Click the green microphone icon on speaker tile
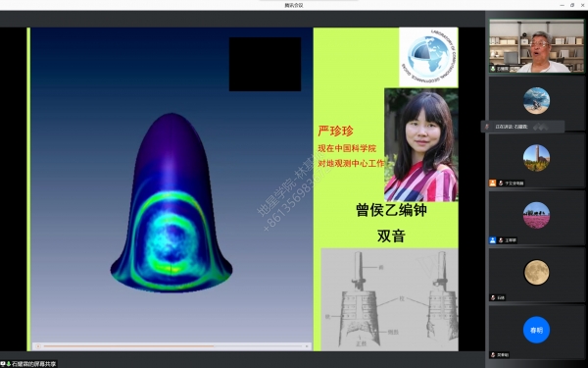 point(493,69)
